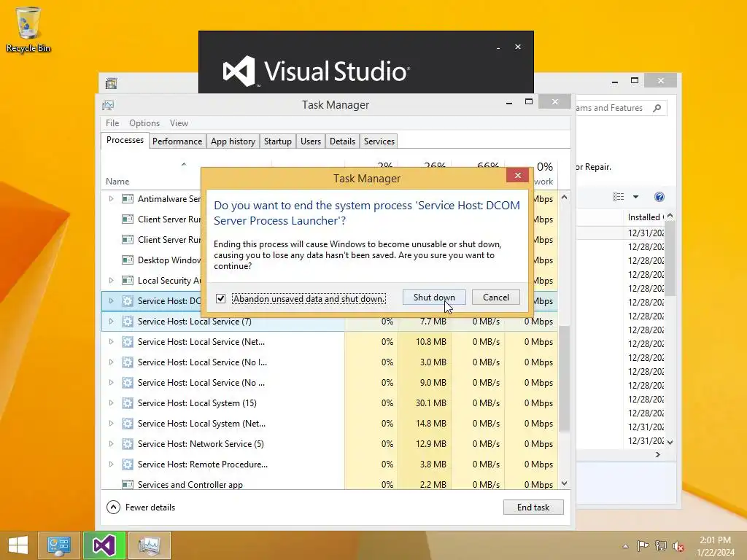Click scroll up arrow in process list

[x=564, y=197]
